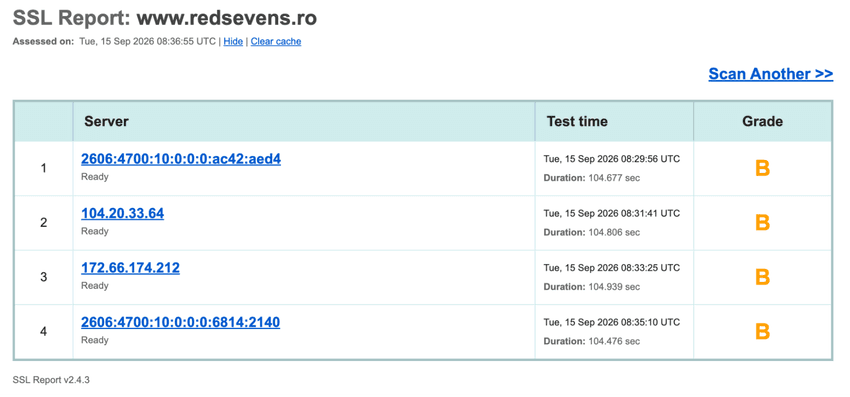Open server 172.66.174.212 report

click(131, 268)
